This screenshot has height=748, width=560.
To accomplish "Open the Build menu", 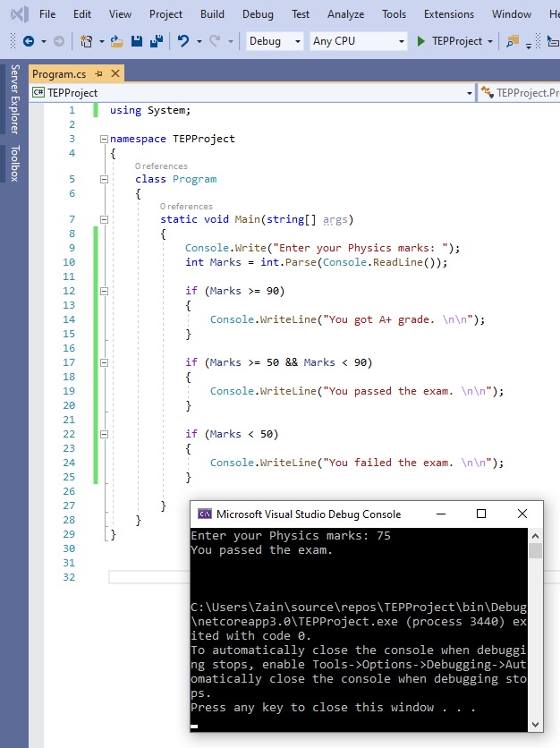I will pyautogui.click(x=212, y=14).
